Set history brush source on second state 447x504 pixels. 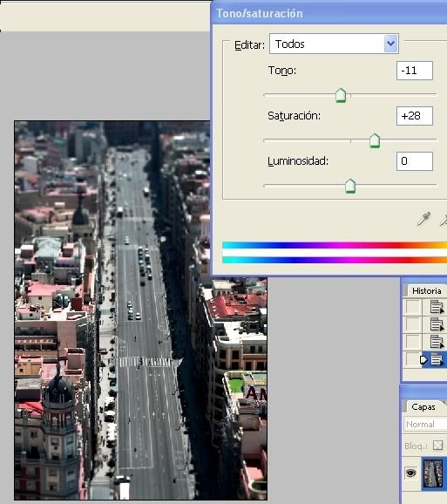413,324
